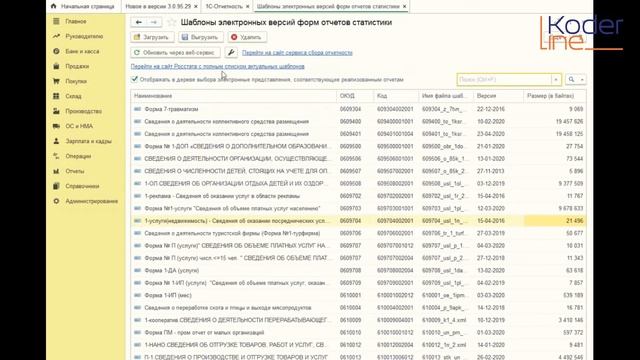Viewport: 640px width, 360px height.
Task: Select the row Форма 7-травматизм
Action: (358, 109)
